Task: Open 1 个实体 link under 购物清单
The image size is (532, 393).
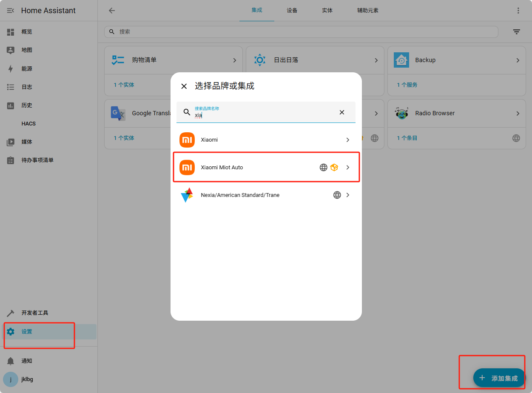Action: click(124, 85)
